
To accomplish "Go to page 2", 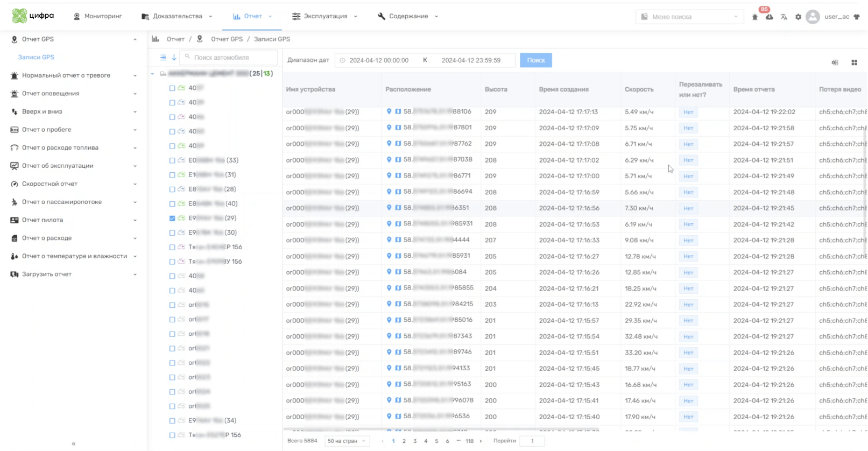I will pyautogui.click(x=404, y=441).
